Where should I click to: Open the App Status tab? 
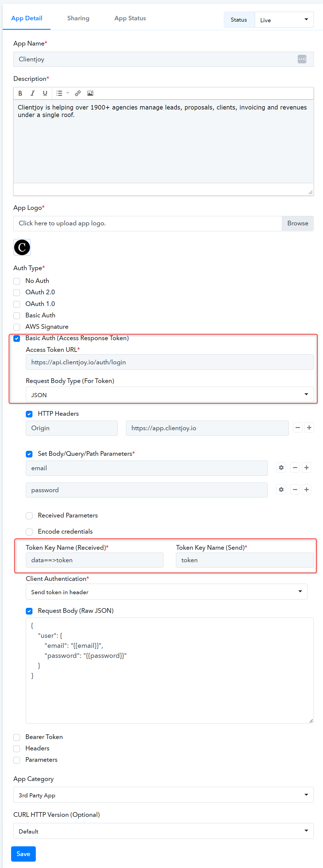tap(130, 18)
